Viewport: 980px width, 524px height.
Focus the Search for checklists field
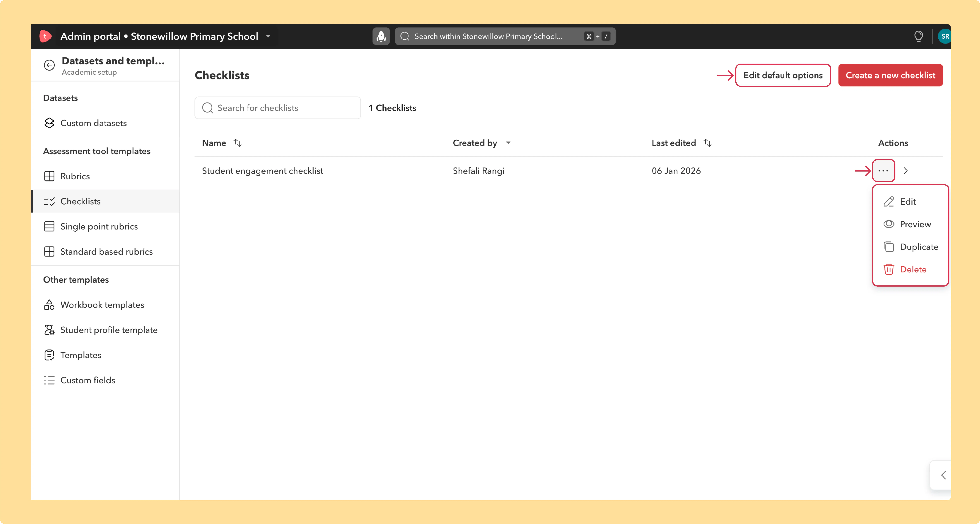click(278, 108)
